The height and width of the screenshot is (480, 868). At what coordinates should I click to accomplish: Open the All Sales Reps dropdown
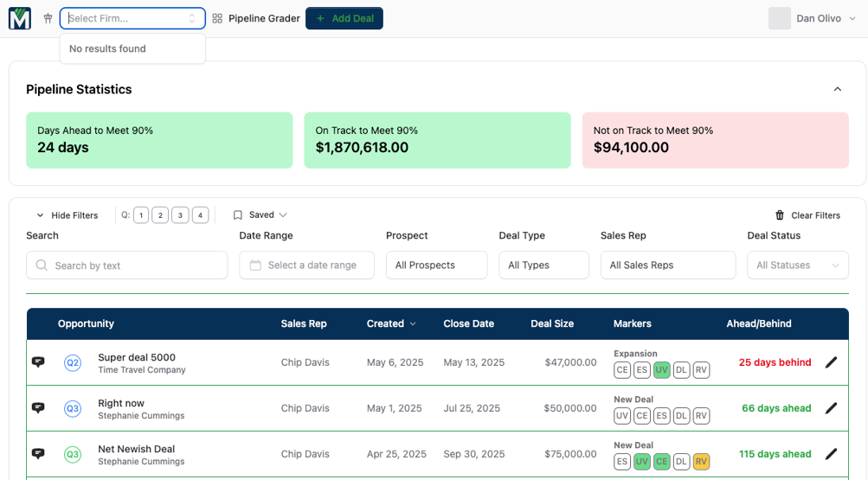click(x=668, y=265)
